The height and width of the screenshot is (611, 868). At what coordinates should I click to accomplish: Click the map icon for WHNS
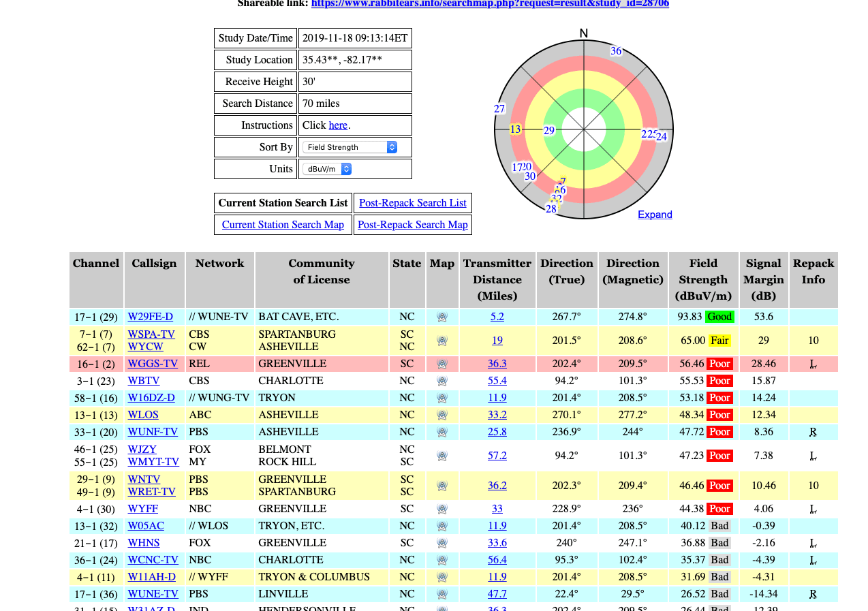442,543
